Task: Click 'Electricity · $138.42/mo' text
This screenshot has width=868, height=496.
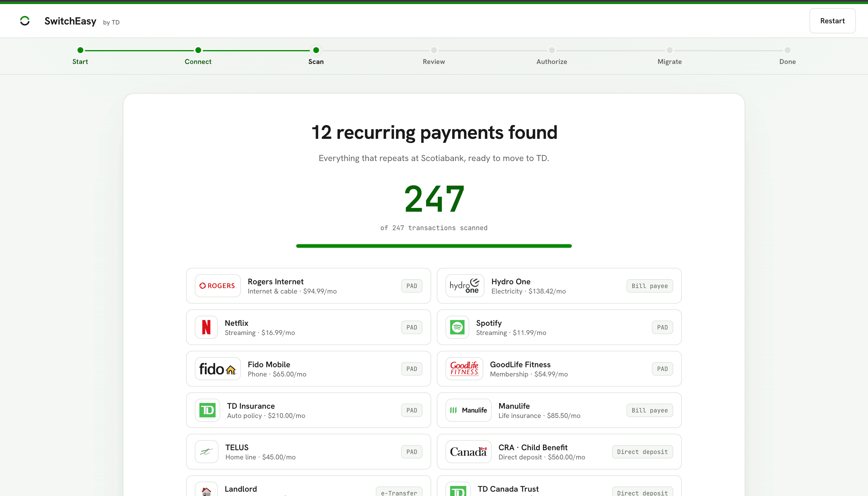Action: tap(528, 291)
